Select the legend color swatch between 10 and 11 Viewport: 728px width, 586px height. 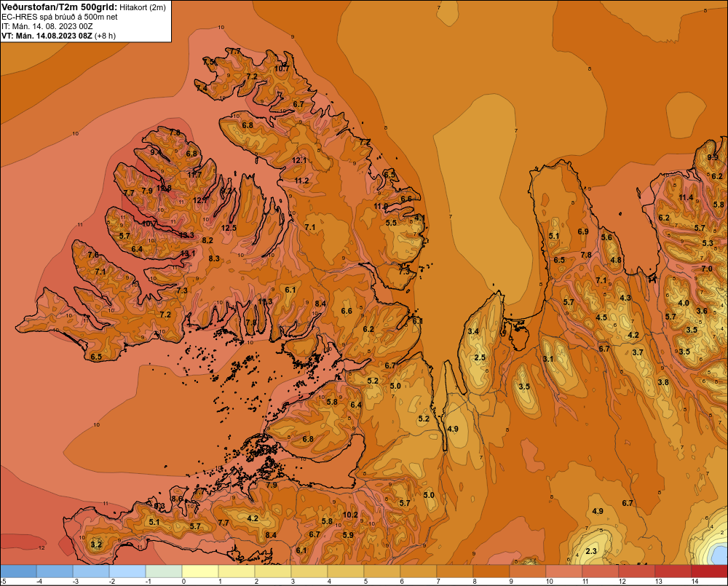click(x=564, y=571)
